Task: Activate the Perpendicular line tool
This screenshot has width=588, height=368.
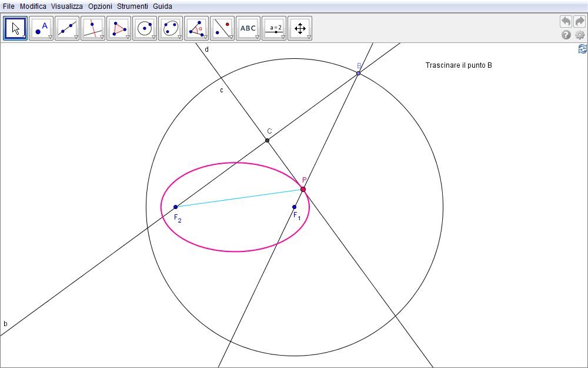Action: (93, 28)
